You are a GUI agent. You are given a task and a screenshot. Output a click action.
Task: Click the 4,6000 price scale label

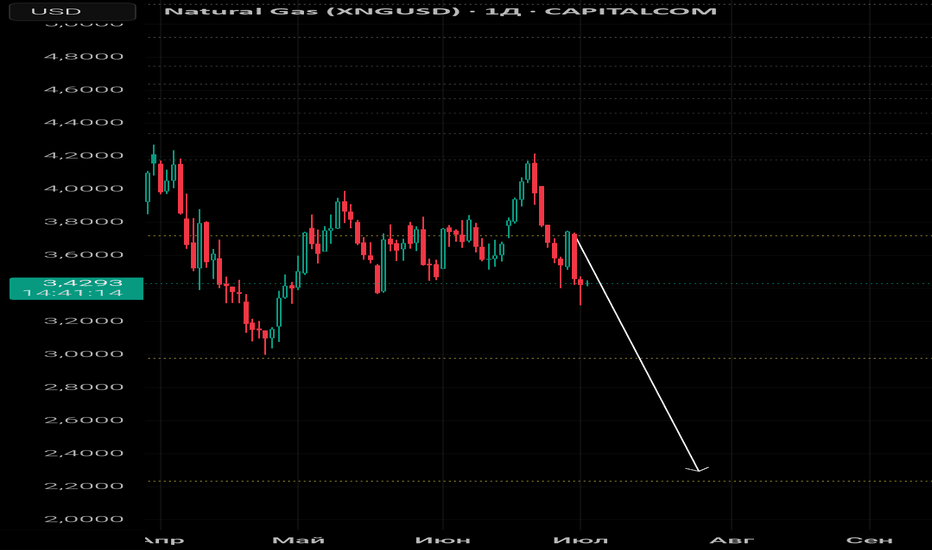pos(84,90)
